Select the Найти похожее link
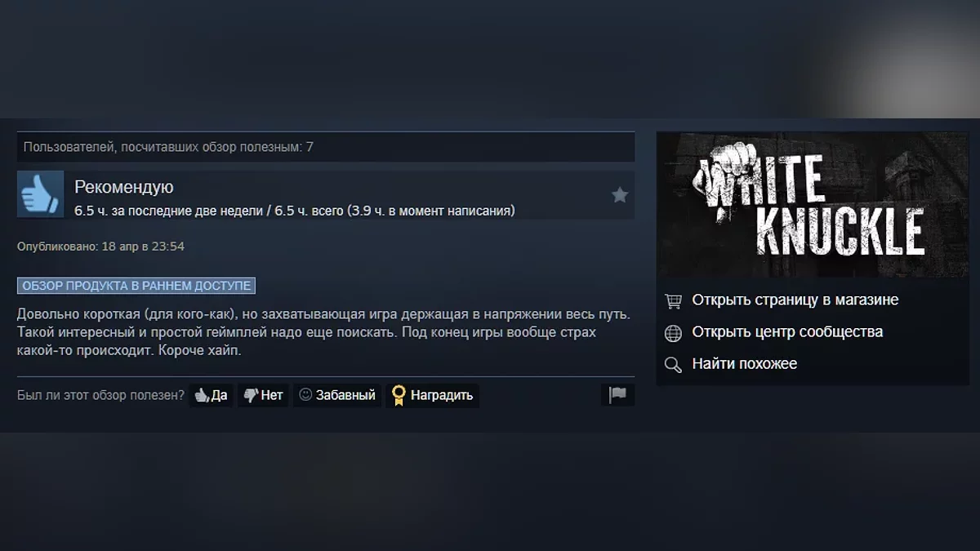980x551 pixels. click(745, 363)
